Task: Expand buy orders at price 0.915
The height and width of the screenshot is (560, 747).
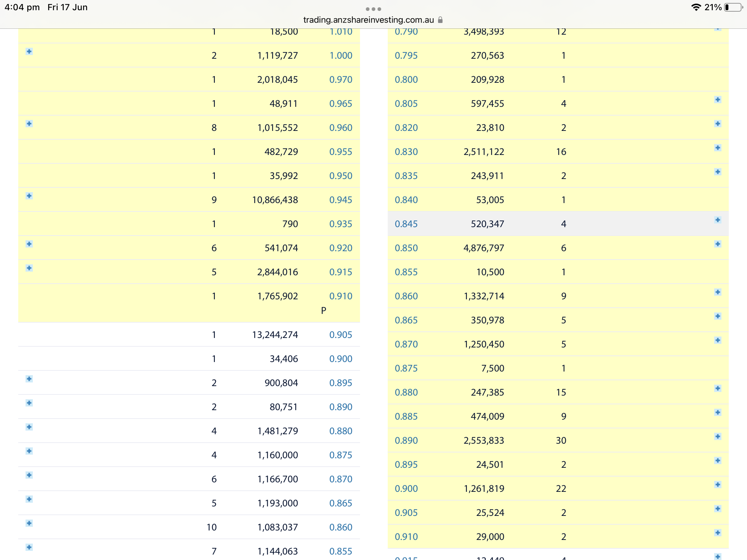Action: (29, 268)
